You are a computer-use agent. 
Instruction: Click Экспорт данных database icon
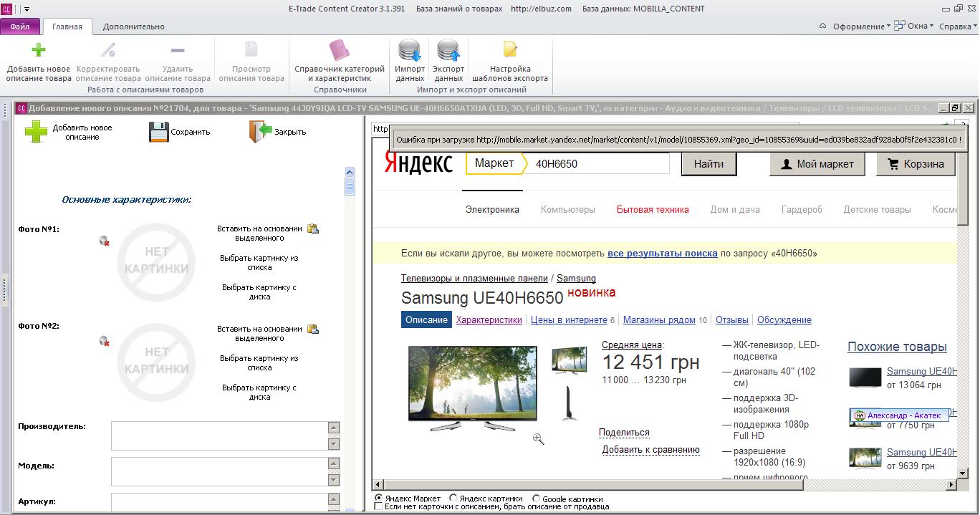pos(448,50)
